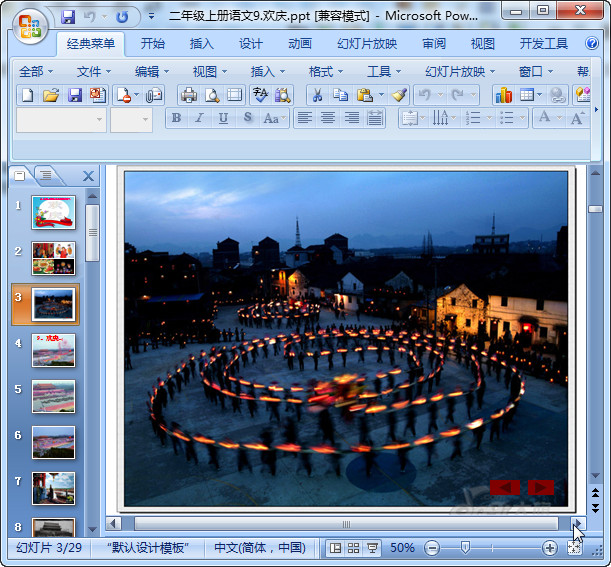Viewport: 611px width, 567px height.
Task: Click the Open folder icon
Action: point(51,95)
